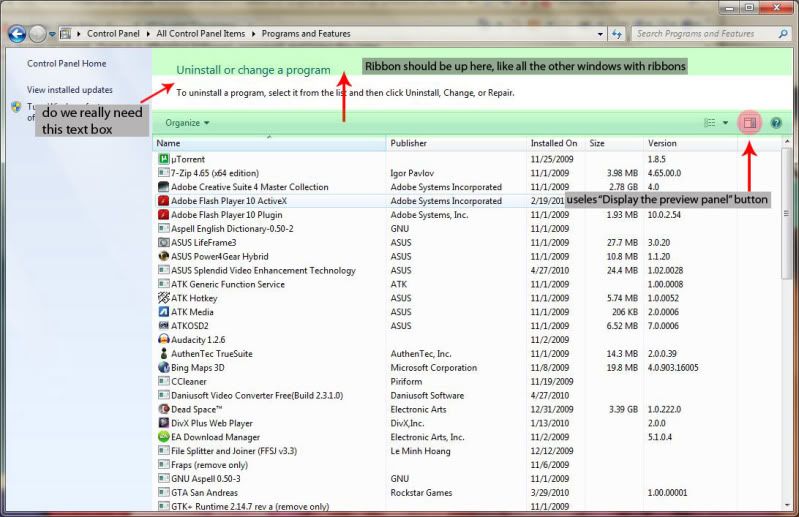Click version 4.0.903.16005 cell
799x517 pixels.
[673, 367]
